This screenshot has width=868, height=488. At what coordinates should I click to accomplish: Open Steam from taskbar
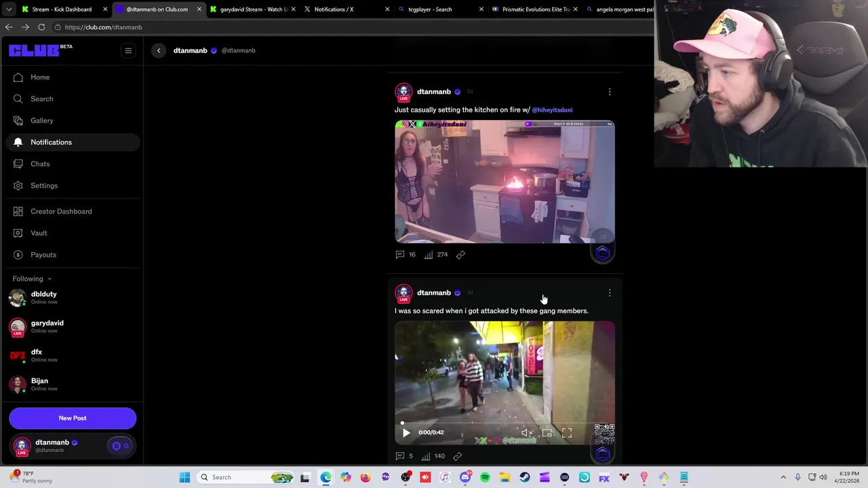coord(525,477)
